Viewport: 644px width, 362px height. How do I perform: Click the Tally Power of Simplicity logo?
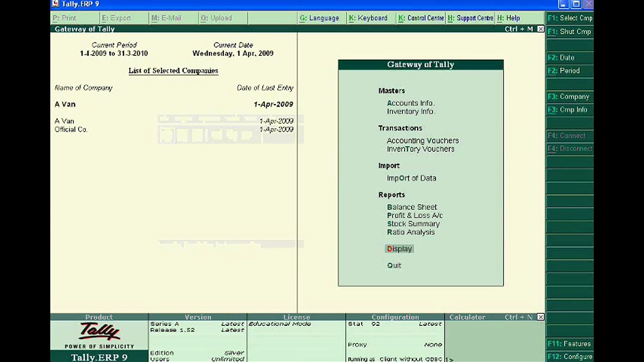(x=99, y=335)
